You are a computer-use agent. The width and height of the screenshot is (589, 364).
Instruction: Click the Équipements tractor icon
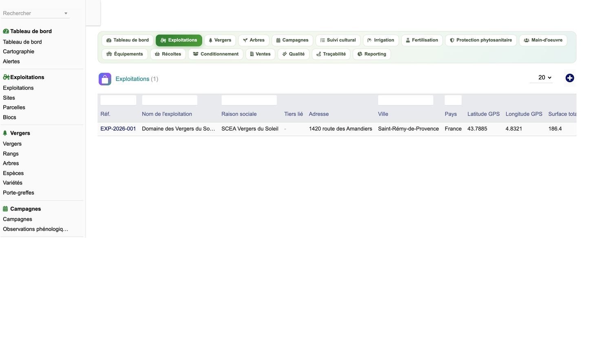tap(109, 54)
